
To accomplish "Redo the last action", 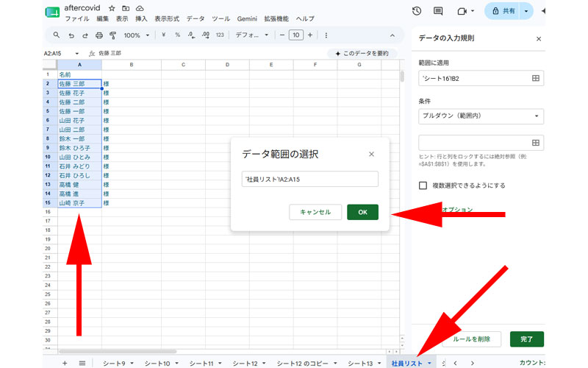I will [x=85, y=35].
